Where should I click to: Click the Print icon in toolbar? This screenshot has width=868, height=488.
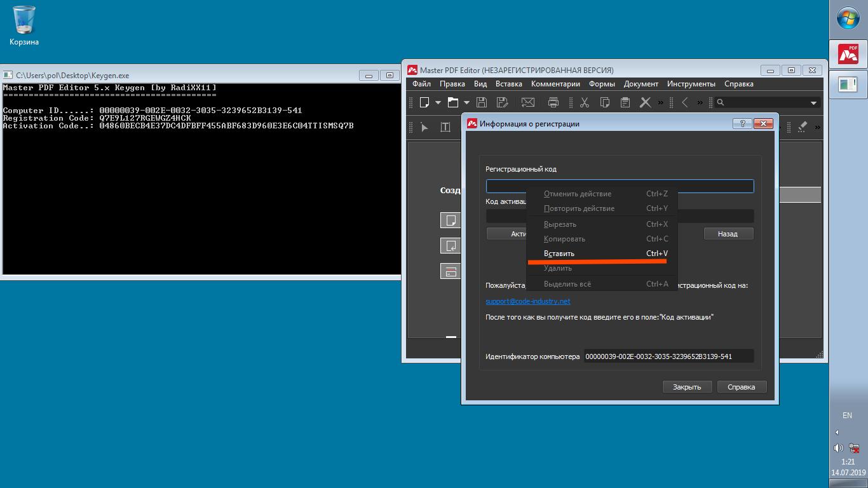[x=553, y=102]
